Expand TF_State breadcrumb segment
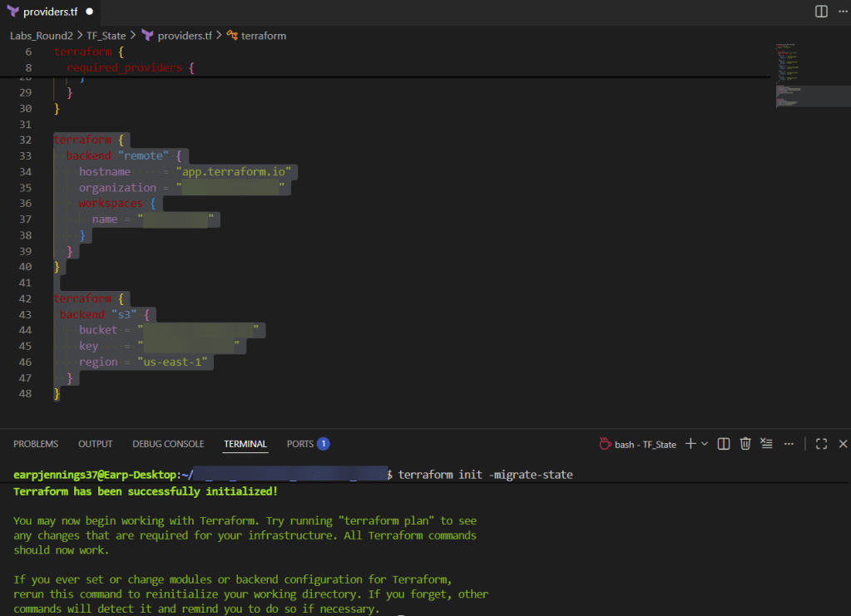 pos(106,36)
